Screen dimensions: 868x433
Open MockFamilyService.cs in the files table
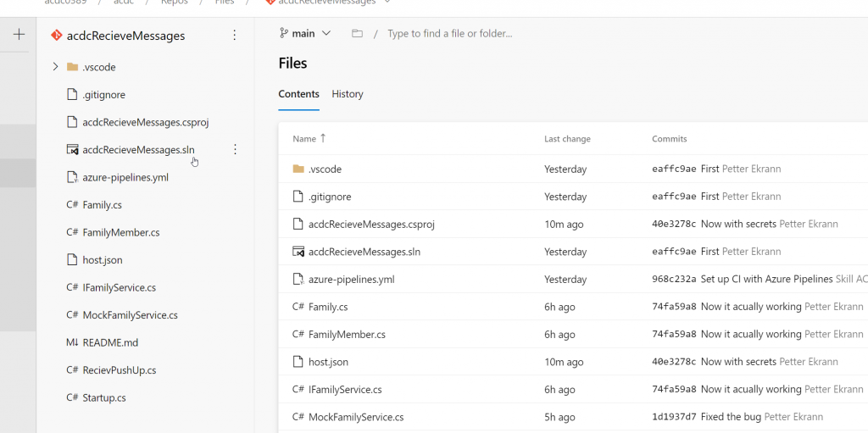click(356, 417)
